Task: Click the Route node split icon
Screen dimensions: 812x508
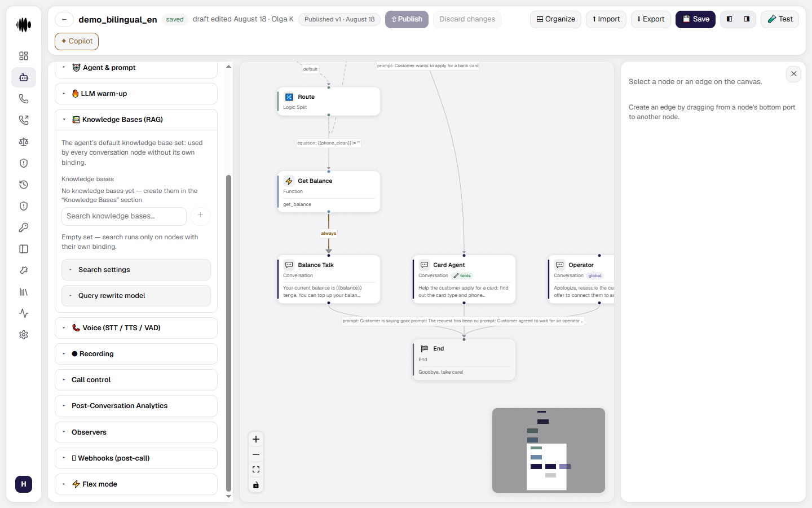Action: (x=289, y=97)
